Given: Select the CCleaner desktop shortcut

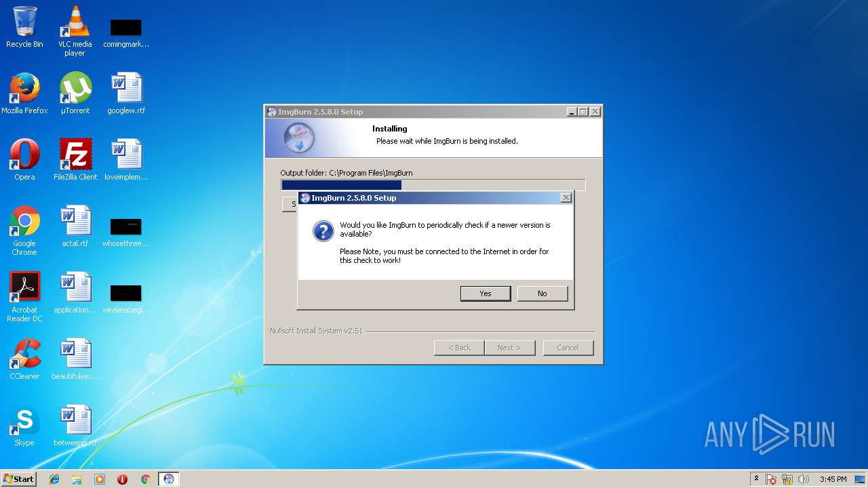Looking at the screenshot, I should click(24, 359).
